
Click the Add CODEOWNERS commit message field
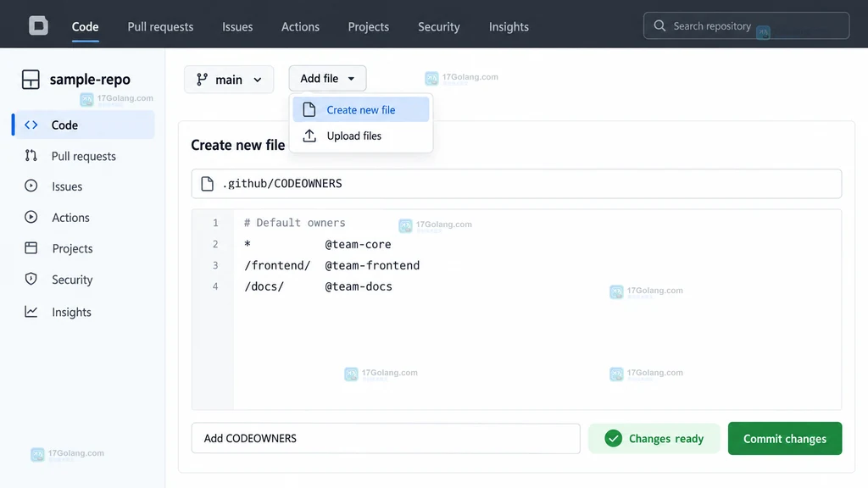(386, 438)
